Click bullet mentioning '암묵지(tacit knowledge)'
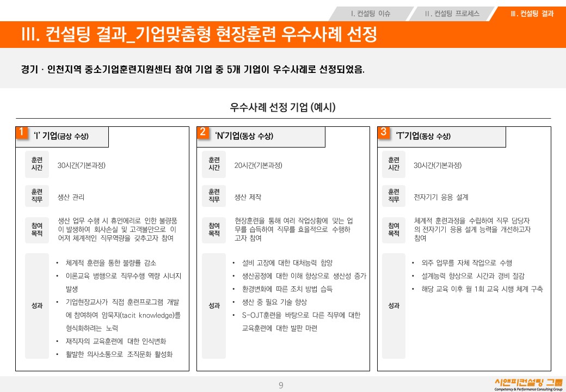 click(123, 315)
